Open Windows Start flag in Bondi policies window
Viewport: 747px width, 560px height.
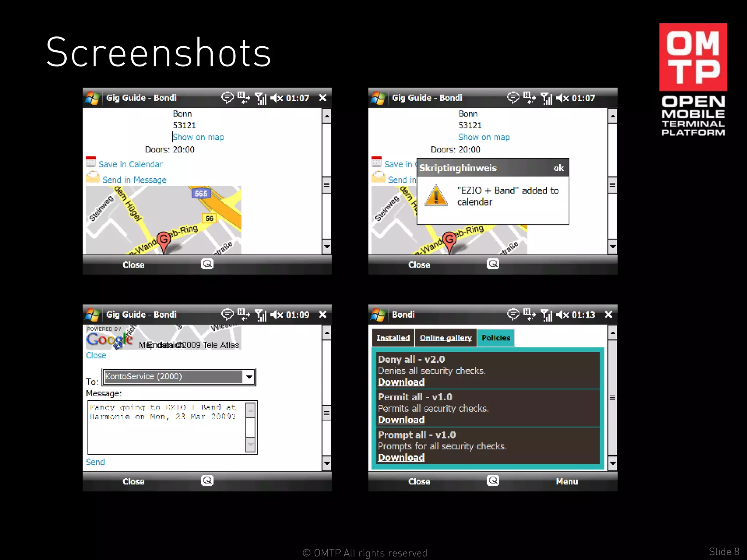tap(378, 315)
